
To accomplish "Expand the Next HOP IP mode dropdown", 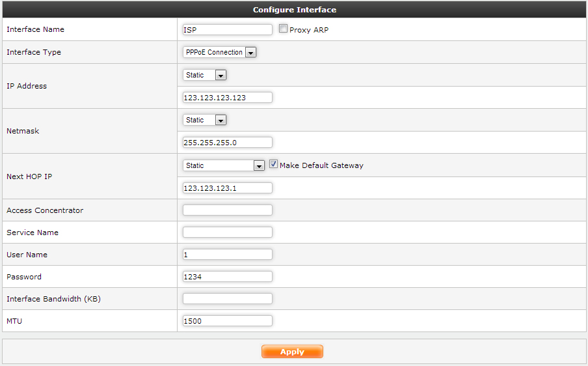I will 224,166.
